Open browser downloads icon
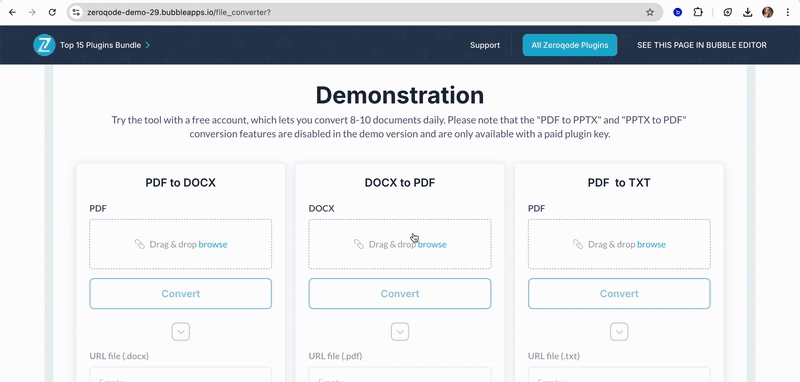Viewport: 800px width, 382px height. click(x=747, y=12)
